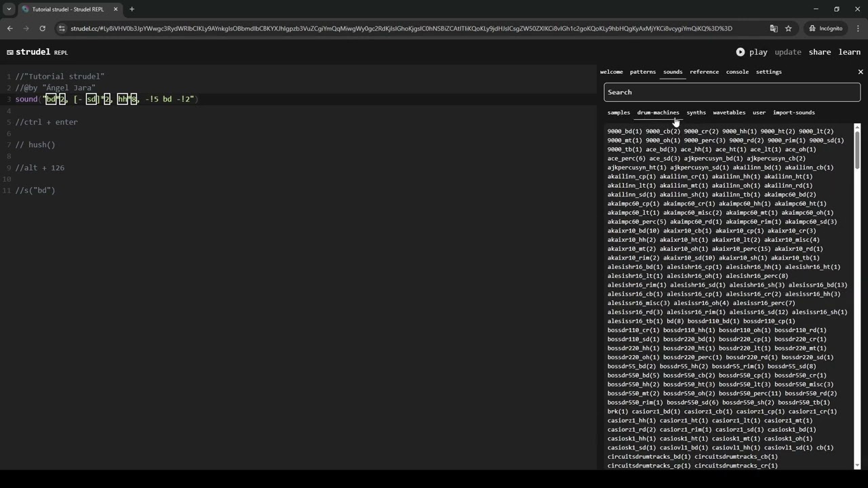Click the //ctrl + enter comment line
868x488 pixels.
[x=47, y=123]
